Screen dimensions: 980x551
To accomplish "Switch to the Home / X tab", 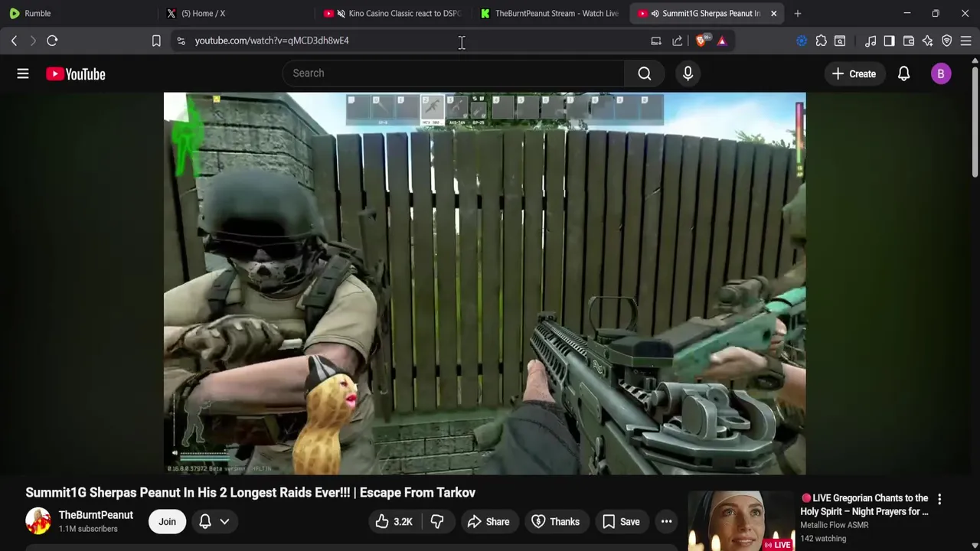I will tap(236, 13).
